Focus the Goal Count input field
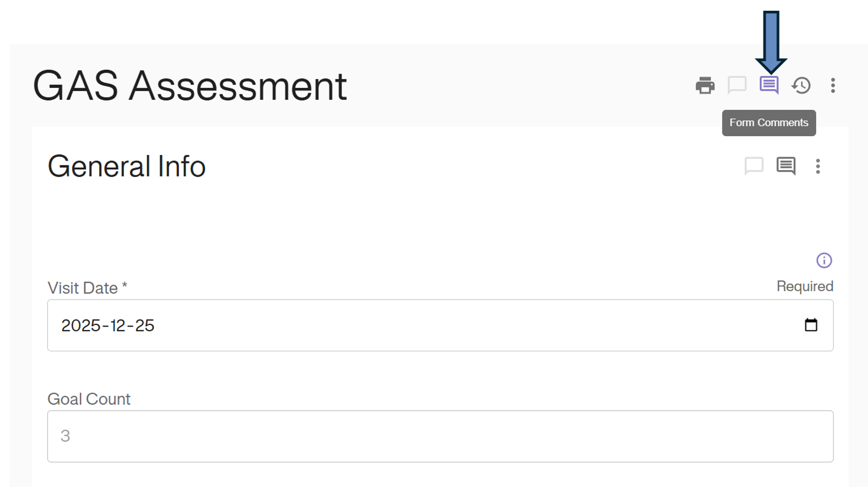Image resolution: width=868 pixels, height=489 pixels. [439, 436]
